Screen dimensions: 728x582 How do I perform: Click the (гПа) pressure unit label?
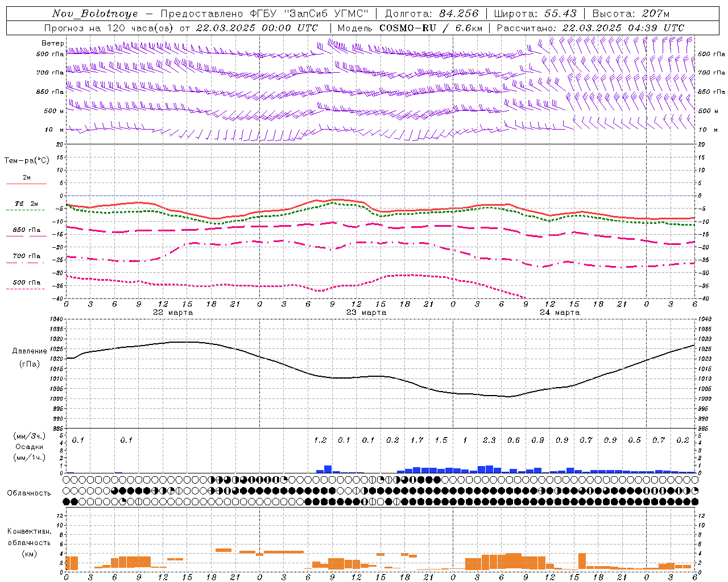click(x=30, y=364)
